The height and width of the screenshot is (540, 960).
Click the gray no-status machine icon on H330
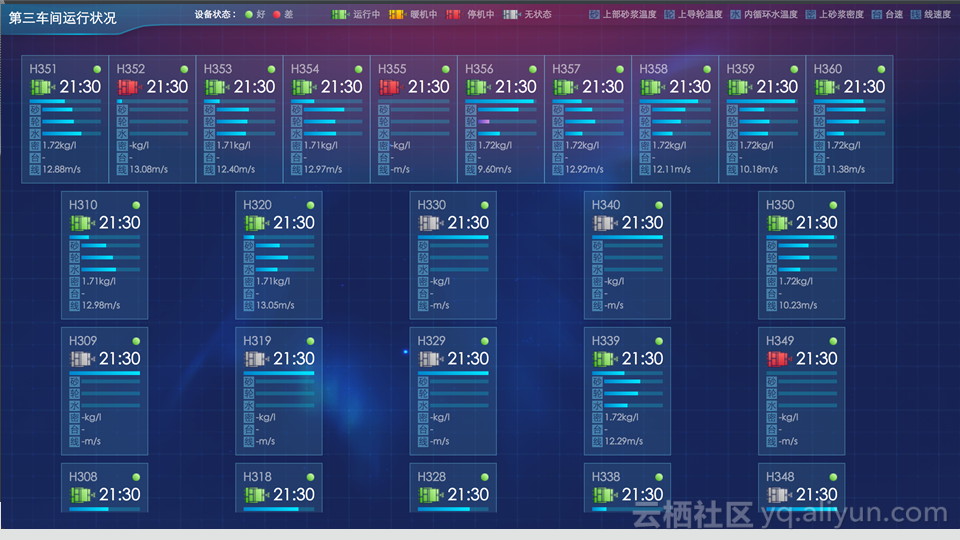tap(430, 223)
